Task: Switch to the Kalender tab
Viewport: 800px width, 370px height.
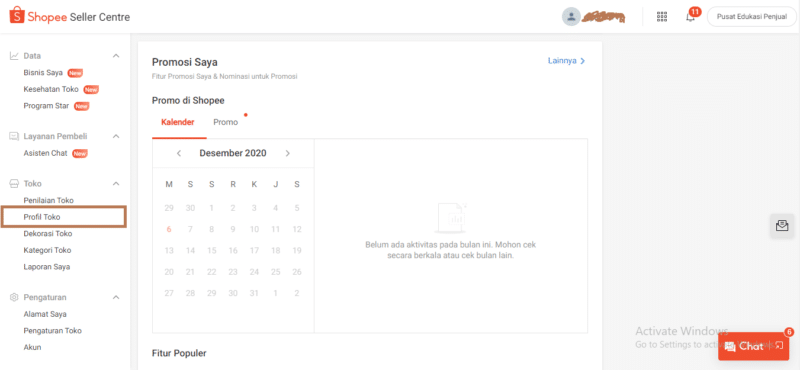Action: [178, 122]
